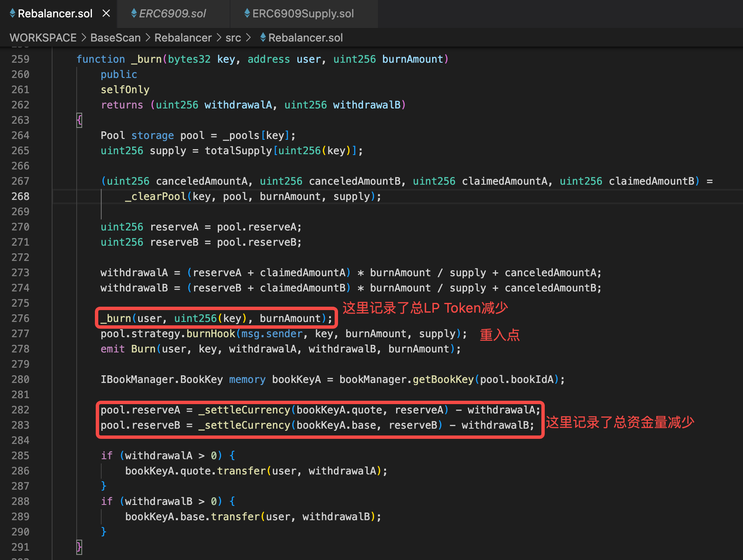Viewport: 743px width, 560px height.
Task: Click 'if (withdrawalB > 0)' condition
Action: [161, 502]
